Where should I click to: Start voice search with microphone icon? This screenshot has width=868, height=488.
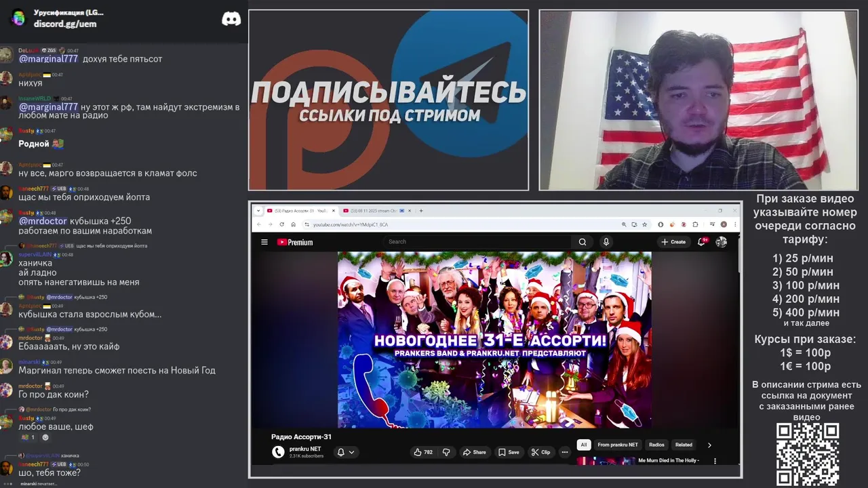click(x=606, y=242)
